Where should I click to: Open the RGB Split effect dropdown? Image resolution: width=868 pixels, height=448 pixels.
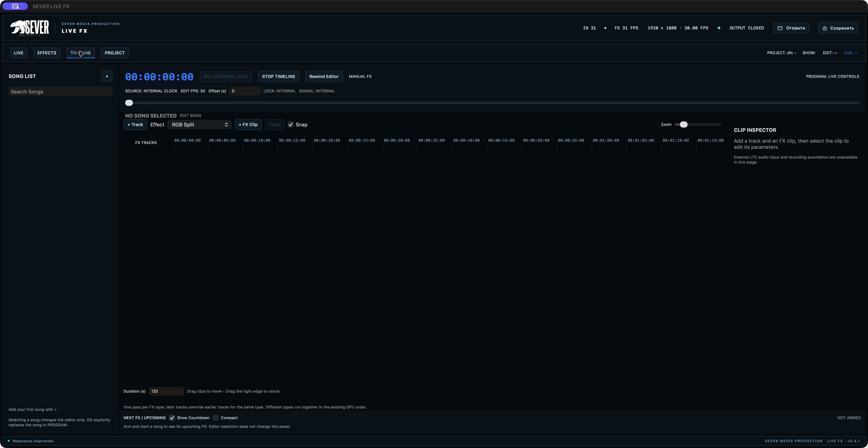coord(200,124)
